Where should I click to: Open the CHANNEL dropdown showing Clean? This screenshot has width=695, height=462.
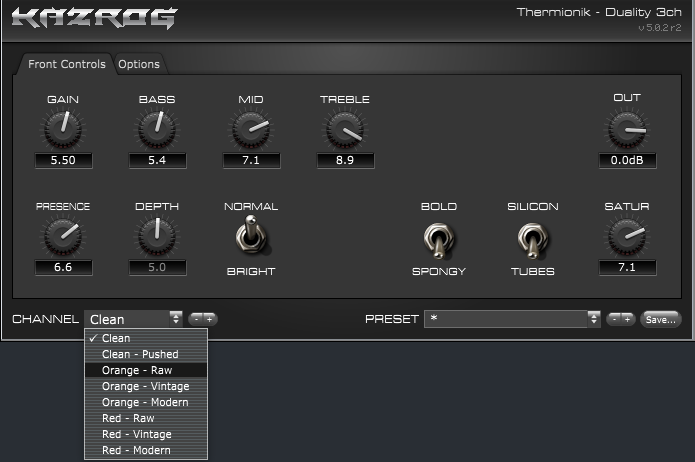[133, 319]
